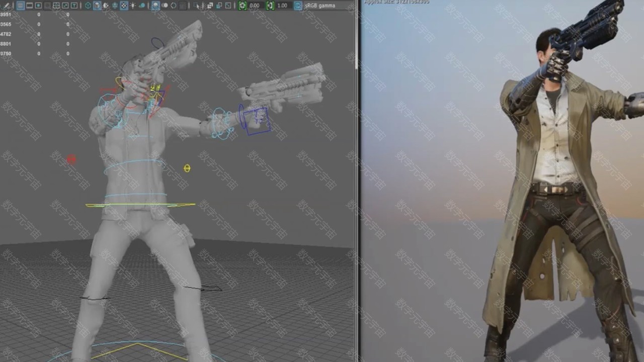Viewport: 644px width, 362px height.
Task: Edit the gamma value field 1.00
Action: click(283, 6)
